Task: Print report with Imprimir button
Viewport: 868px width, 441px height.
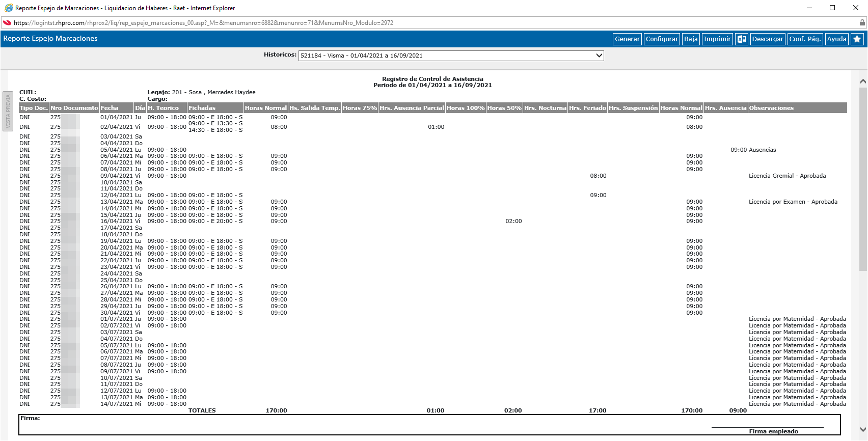Action: pos(717,39)
